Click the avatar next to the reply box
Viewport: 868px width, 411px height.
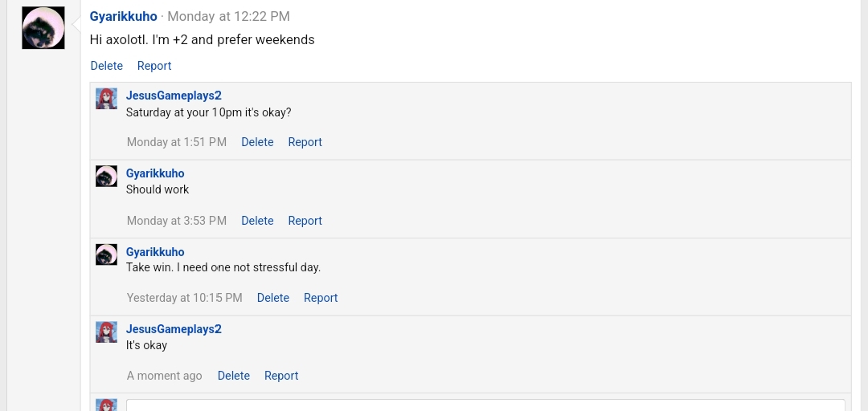(106, 405)
